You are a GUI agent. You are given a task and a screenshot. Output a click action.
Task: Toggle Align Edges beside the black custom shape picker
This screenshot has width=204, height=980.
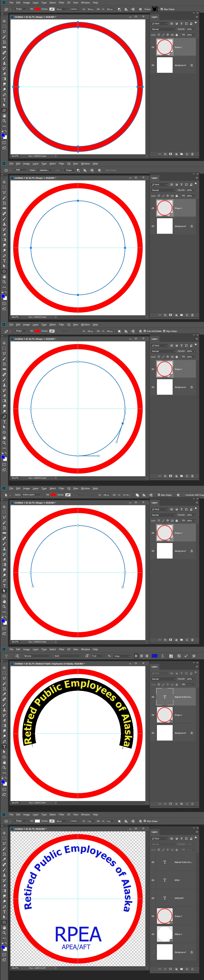point(161,9)
